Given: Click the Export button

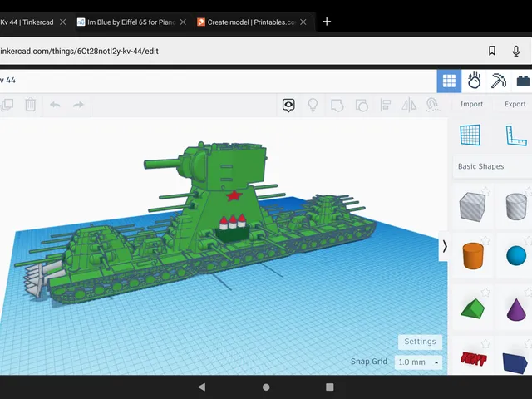Looking at the screenshot, I should click(515, 104).
